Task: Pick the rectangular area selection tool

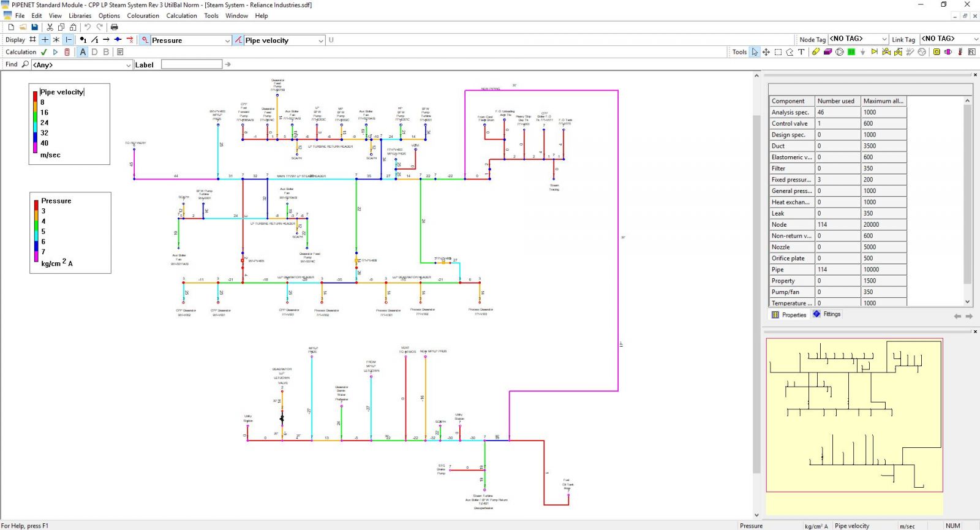Action: (x=778, y=52)
